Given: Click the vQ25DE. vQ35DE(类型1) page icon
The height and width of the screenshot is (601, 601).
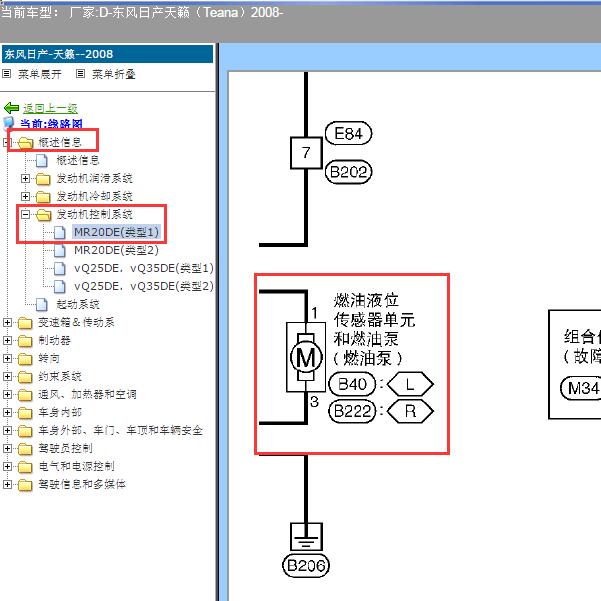Looking at the screenshot, I should (60, 269).
